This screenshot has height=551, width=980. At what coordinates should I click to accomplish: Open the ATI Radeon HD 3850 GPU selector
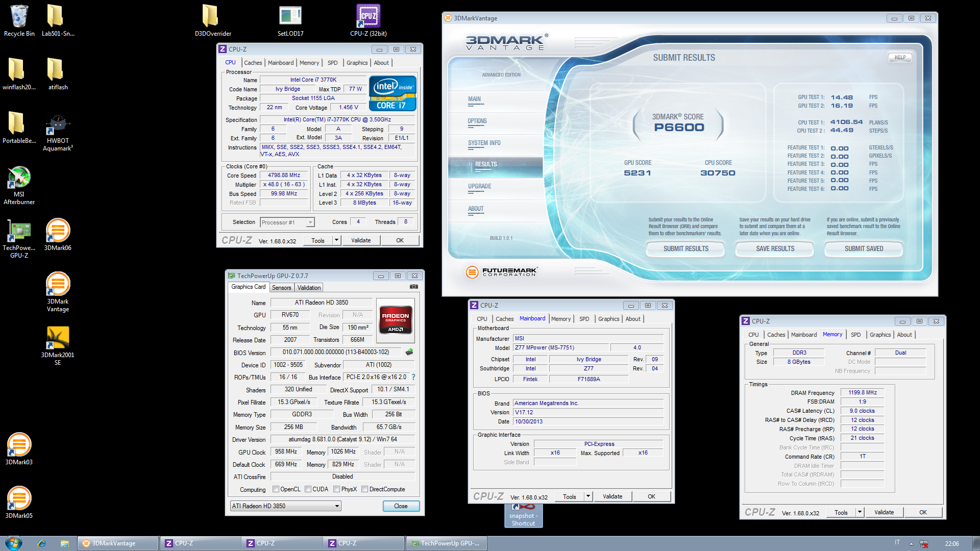tap(285, 506)
